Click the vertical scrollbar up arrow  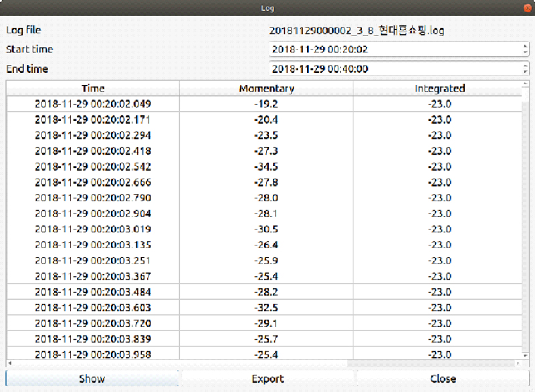[526, 84]
